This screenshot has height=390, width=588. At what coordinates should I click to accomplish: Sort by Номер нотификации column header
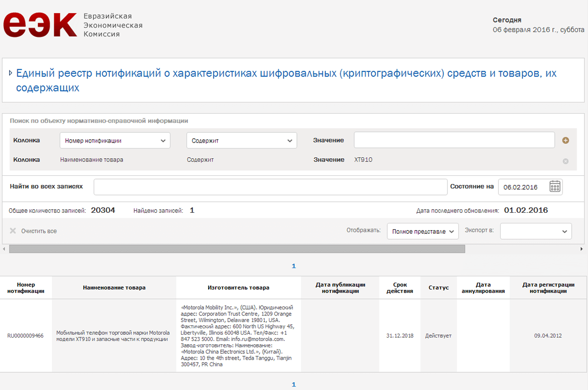[x=26, y=288]
